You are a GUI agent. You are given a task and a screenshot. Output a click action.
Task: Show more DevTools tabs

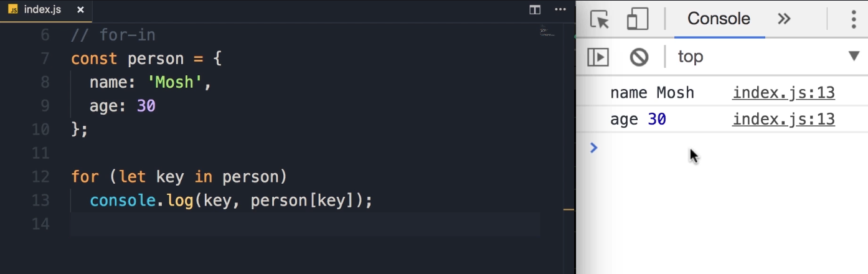pos(784,19)
